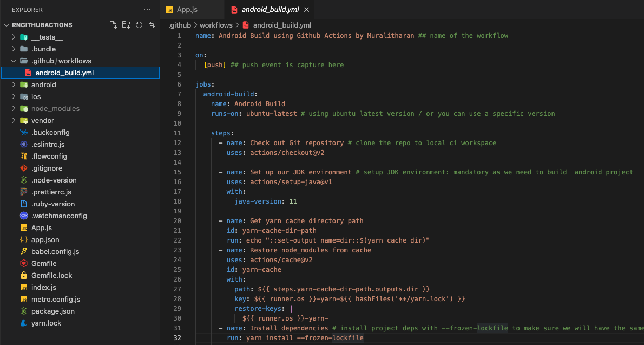This screenshot has height=345, width=644.
Task: Open the Gemfile file
Action: 81,264
